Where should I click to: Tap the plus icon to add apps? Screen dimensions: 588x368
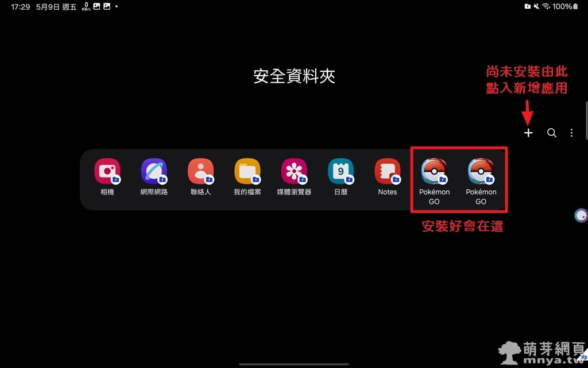coord(528,133)
